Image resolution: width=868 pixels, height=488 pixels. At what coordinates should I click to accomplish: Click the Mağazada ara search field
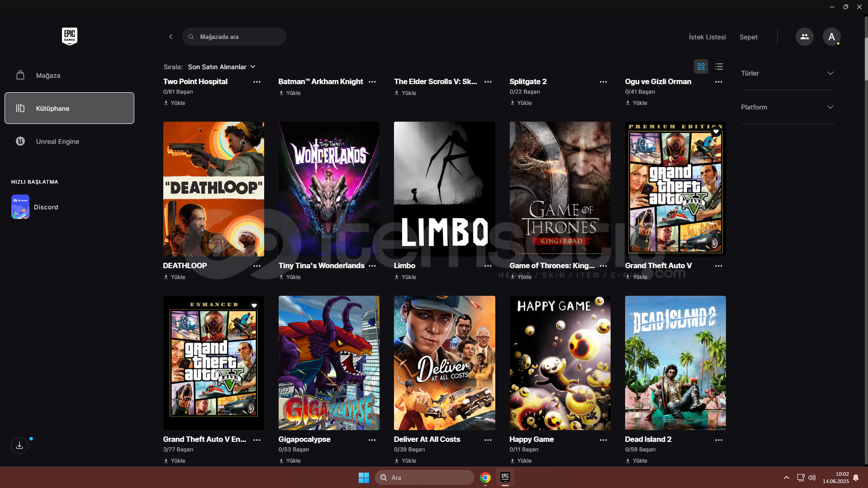[234, 37]
